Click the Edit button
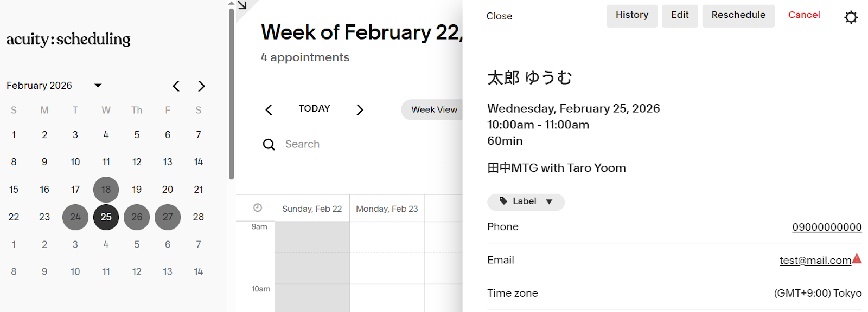Image resolution: width=868 pixels, height=312 pixels. 679,16
